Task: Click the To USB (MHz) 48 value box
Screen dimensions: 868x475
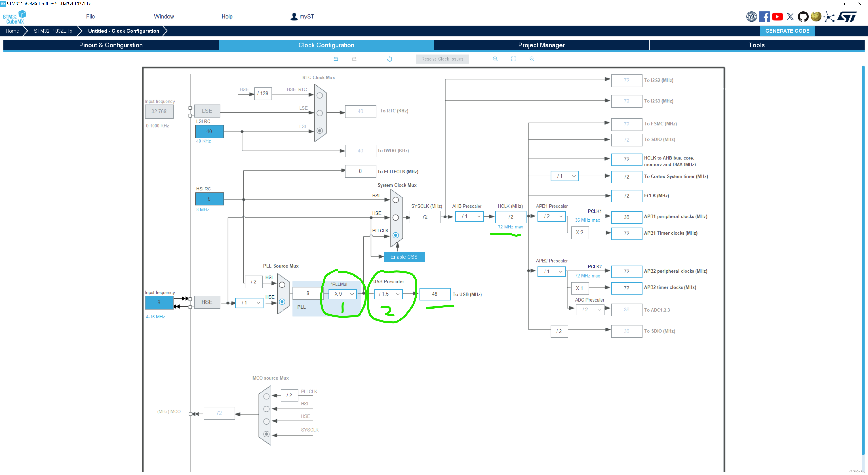Action: pyautogui.click(x=435, y=294)
